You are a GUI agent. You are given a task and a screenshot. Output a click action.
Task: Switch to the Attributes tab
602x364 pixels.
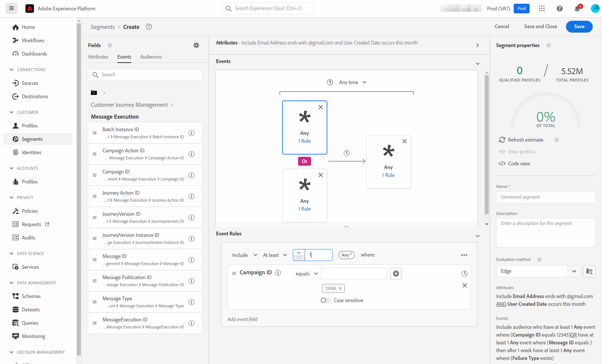pyautogui.click(x=98, y=57)
